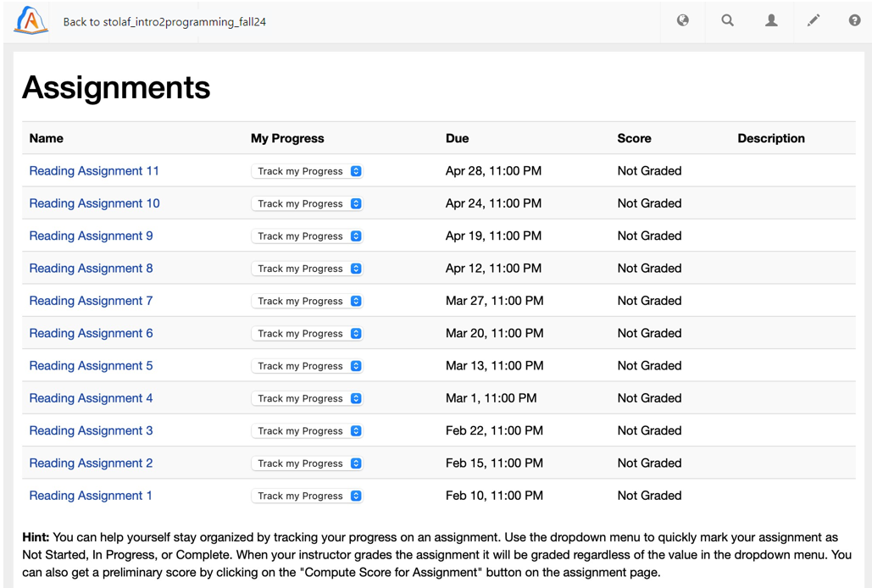Viewport: 872px width, 588px height.
Task: Open Reading Assignment 1 link
Action: coord(91,496)
